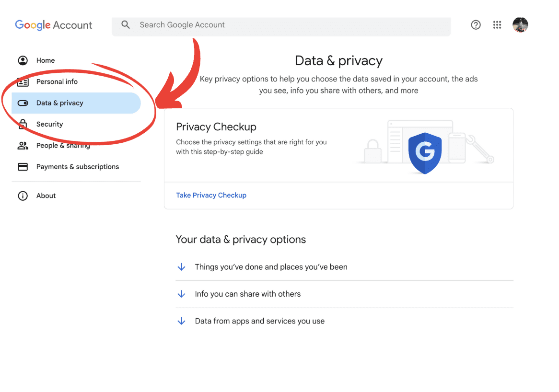The image size is (559, 392).
Task: Select the Personal info ID card icon
Action: click(x=23, y=81)
